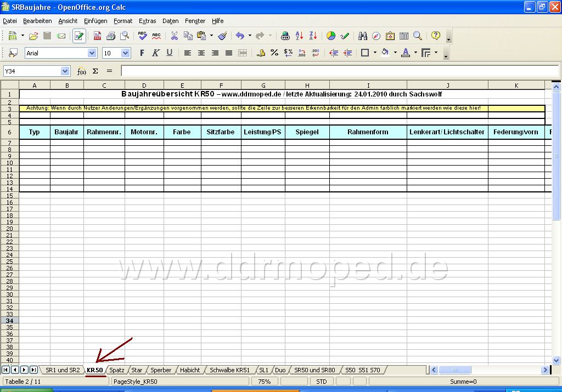This screenshot has width=562, height=392.
Task: Toggle Bold formatting (F)
Action: click(142, 53)
